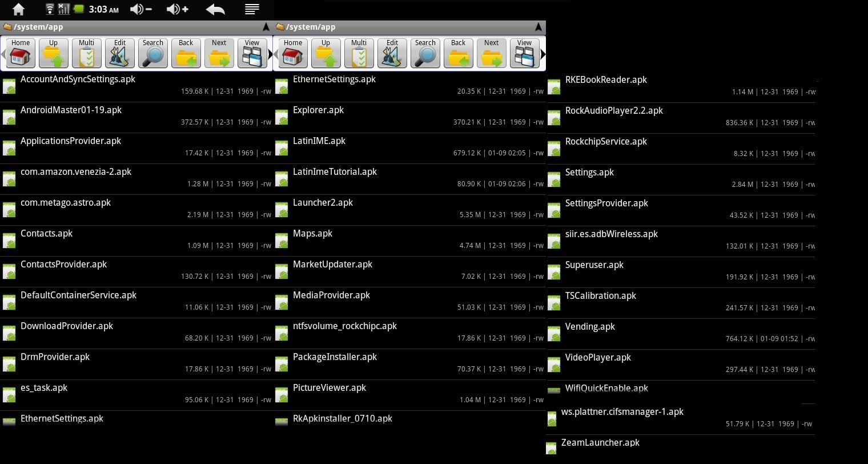This screenshot has width=868, height=464.
Task: Open the Edit tool on the toolbar
Action: pyautogui.click(x=119, y=53)
